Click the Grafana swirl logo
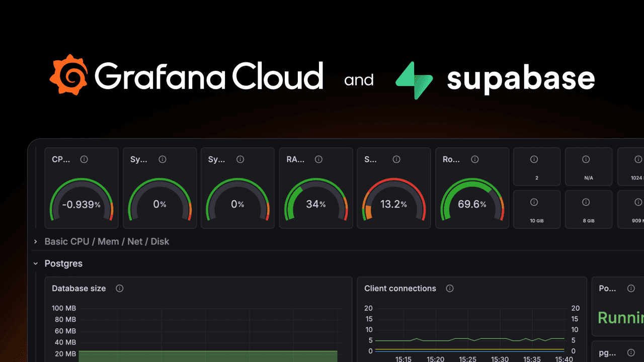The width and height of the screenshot is (644, 362). [69, 76]
